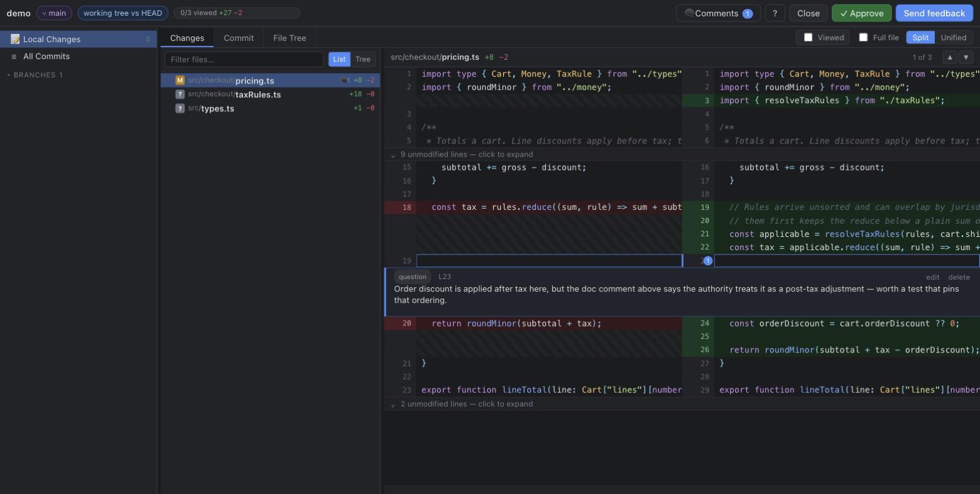Expand the 2 unmodified lines
Viewport: 980px width, 494px height.
pos(682,404)
